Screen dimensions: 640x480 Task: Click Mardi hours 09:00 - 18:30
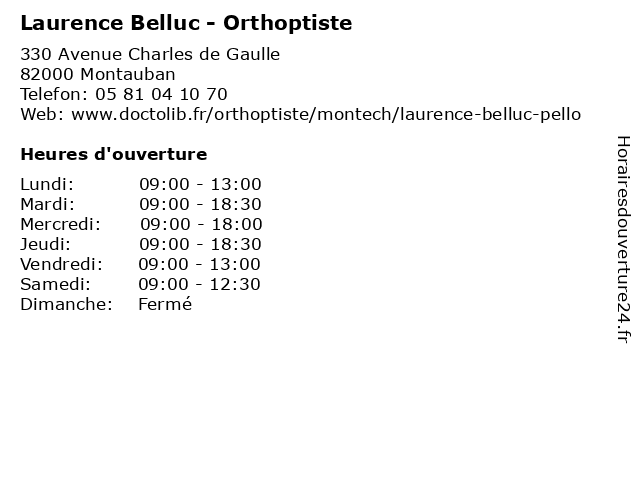(x=200, y=204)
